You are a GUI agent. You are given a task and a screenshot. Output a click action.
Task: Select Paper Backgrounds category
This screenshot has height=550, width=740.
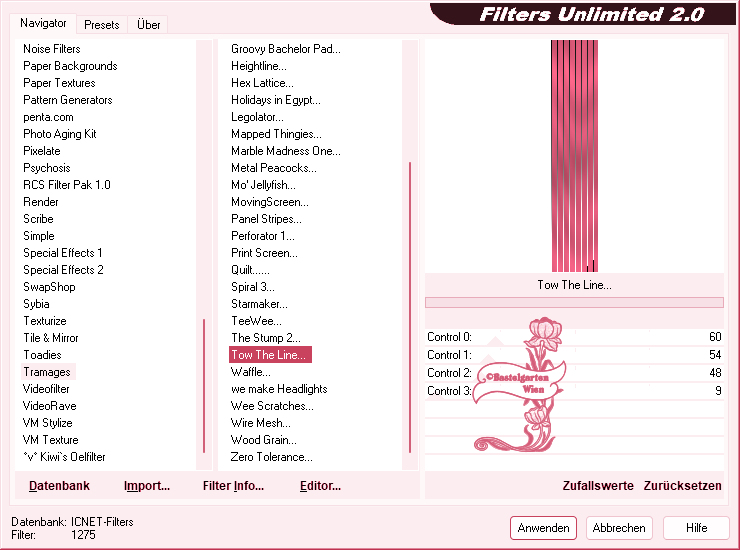[x=70, y=66]
